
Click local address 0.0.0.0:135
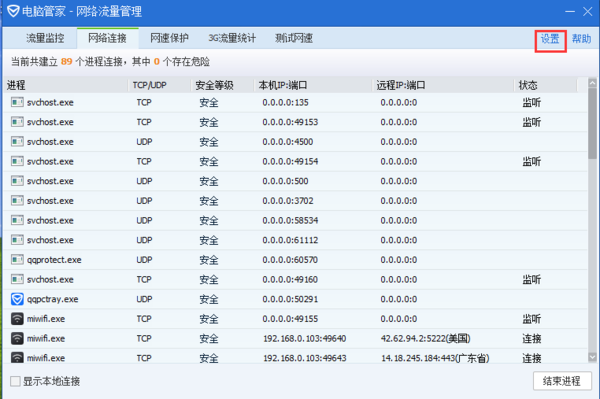[x=285, y=102]
